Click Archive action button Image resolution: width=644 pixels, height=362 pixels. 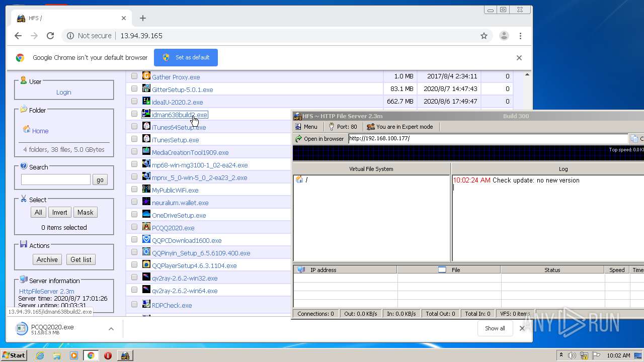47,259
